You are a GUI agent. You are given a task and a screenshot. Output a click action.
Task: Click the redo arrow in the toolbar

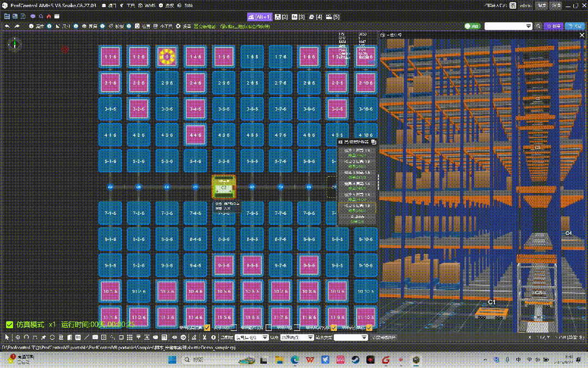17,26
